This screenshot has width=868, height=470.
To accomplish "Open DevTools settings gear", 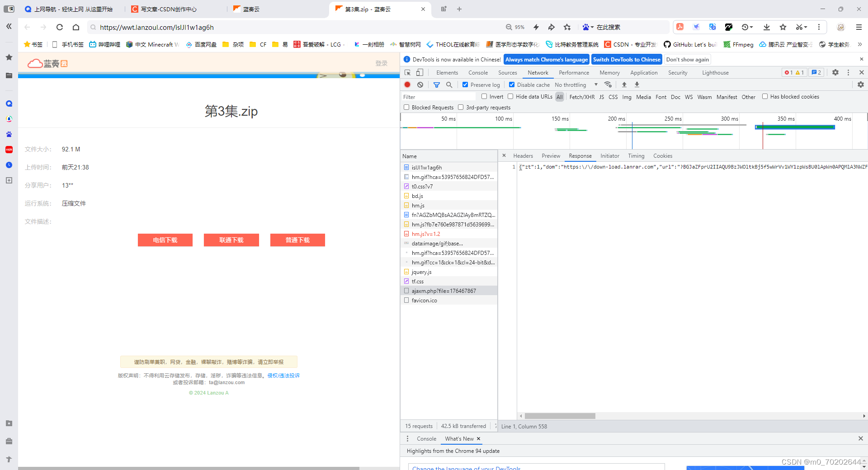I will click(835, 72).
